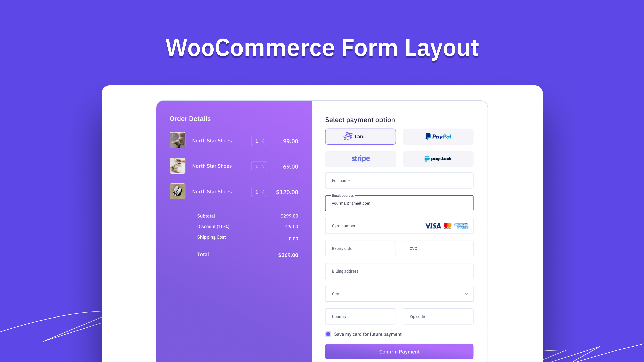Image resolution: width=644 pixels, height=362 pixels.
Task: Select the Paystack payment option
Action: (x=438, y=159)
